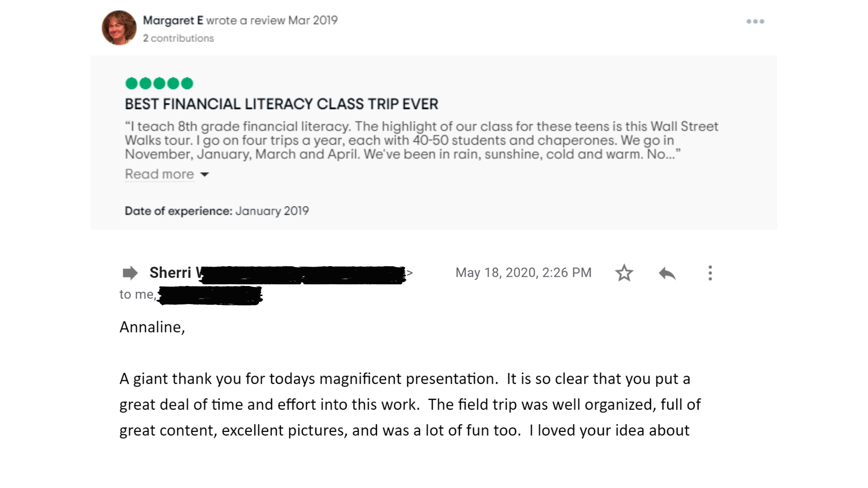The image size is (868, 488).
Task: Star the email from Sherri
Action: pos(624,273)
